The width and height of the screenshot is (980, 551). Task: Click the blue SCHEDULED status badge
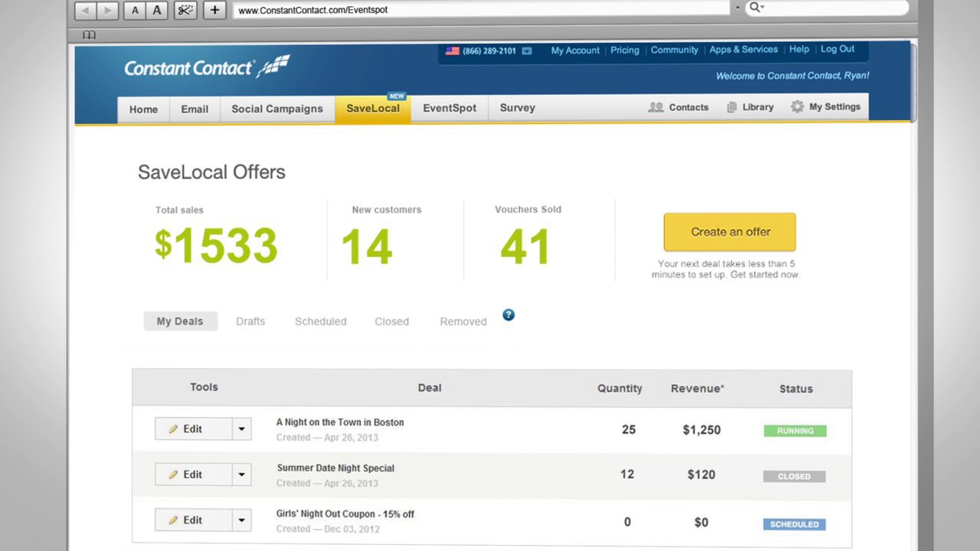(795, 524)
